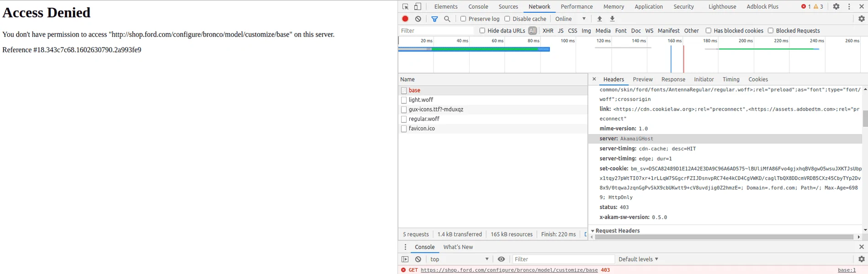Open the top JavaScript context dropdown

click(460, 259)
